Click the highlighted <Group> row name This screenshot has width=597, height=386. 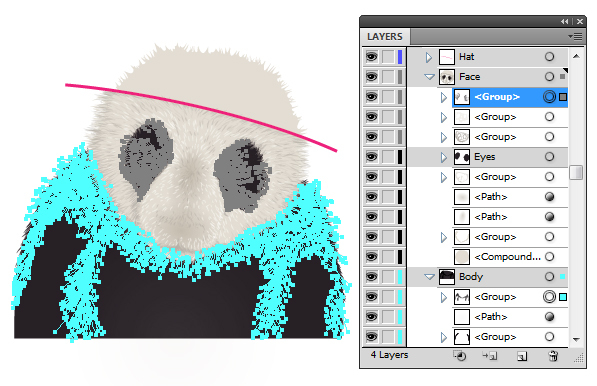pyautogui.click(x=497, y=97)
